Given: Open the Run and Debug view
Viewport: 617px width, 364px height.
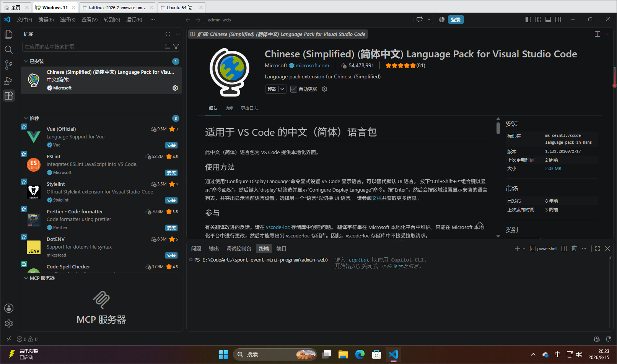Looking at the screenshot, I should pyautogui.click(x=8, y=80).
